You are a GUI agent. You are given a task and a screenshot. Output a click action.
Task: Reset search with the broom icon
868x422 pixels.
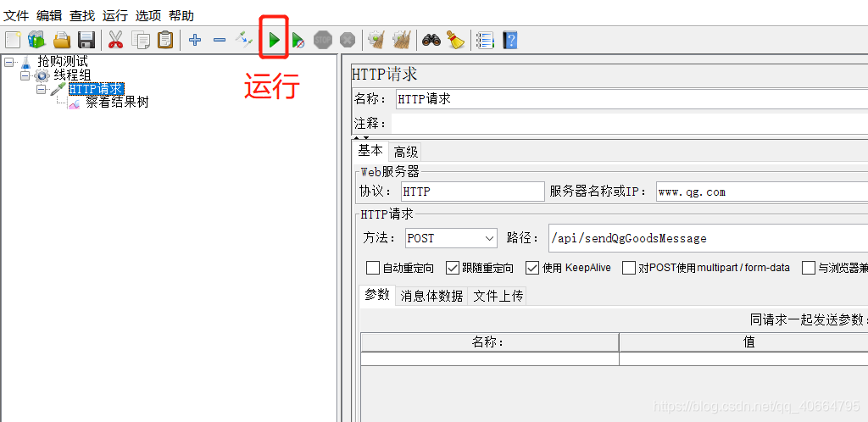(455, 40)
